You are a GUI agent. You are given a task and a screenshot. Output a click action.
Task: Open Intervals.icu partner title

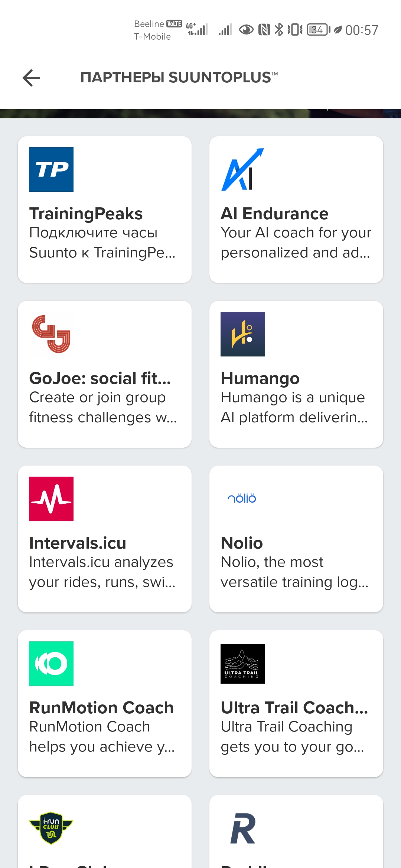coord(78,543)
